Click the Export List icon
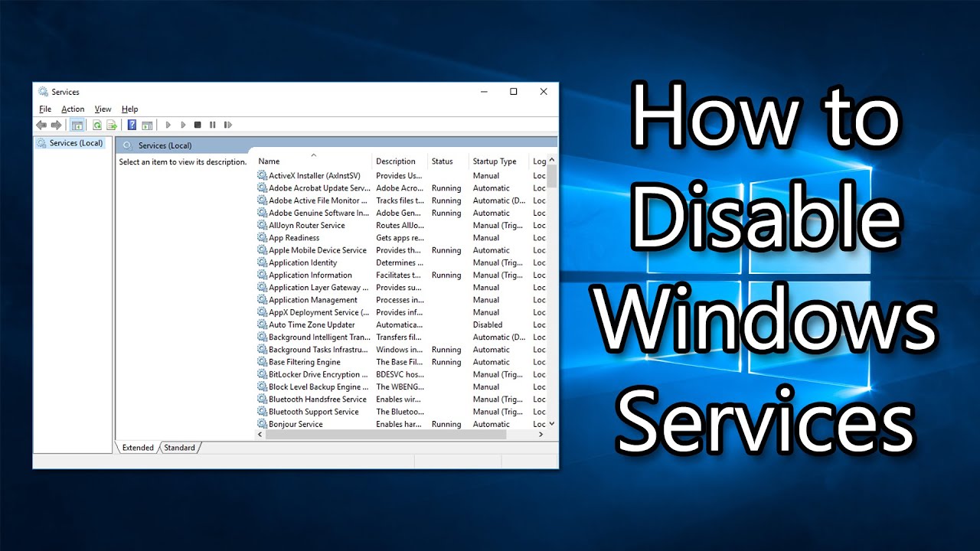The image size is (980, 551). (x=112, y=125)
